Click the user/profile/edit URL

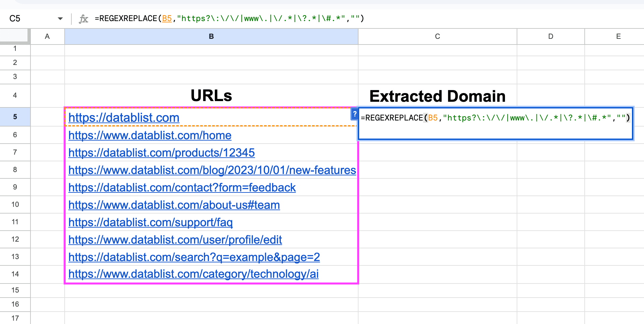click(x=175, y=240)
